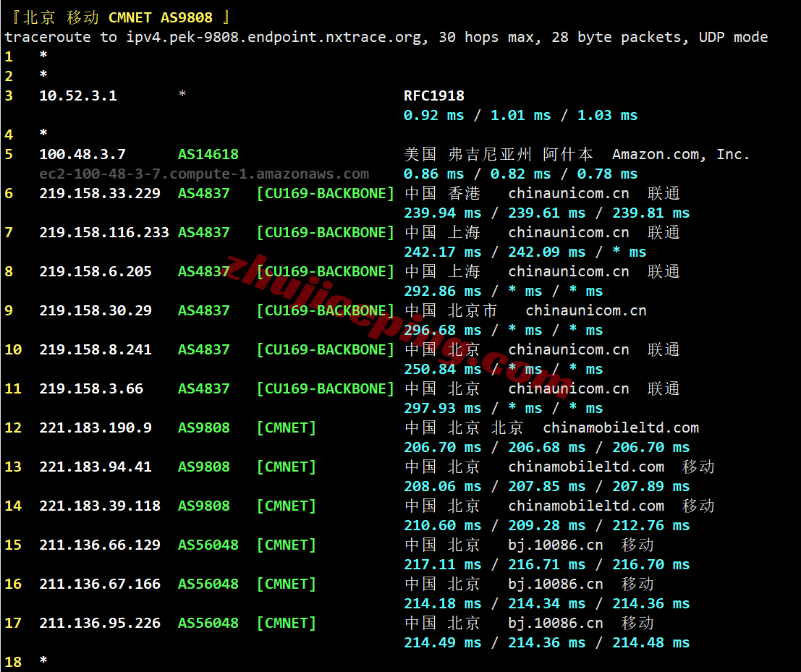Click IP address 100.48.3.7
Image resolution: width=801 pixels, height=672 pixels.
pyautogui.click(x=82, y=154)
